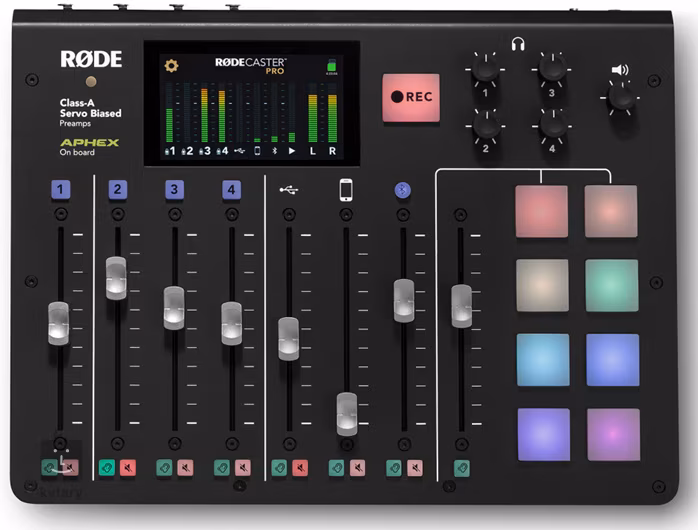
Task: Tap the USB meter icon on the touchscreen
Action: [239, 151]
